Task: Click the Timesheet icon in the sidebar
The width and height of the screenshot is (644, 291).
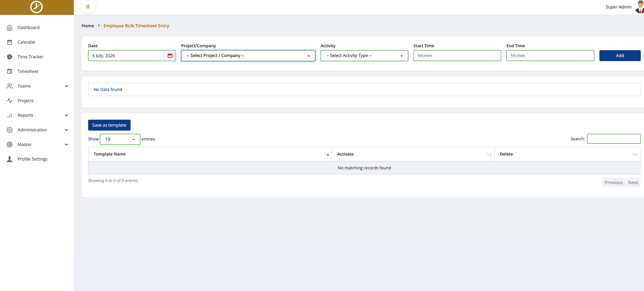Action: 10,71
